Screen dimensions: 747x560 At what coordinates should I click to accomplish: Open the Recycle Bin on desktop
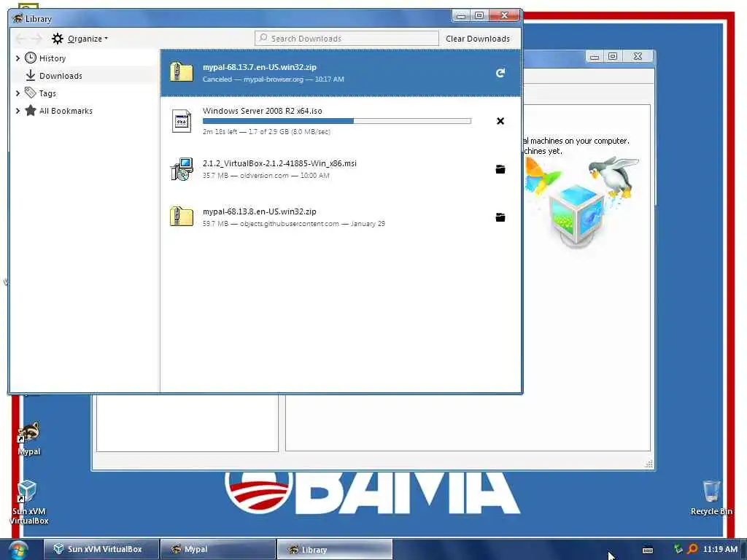click(711, 497)
